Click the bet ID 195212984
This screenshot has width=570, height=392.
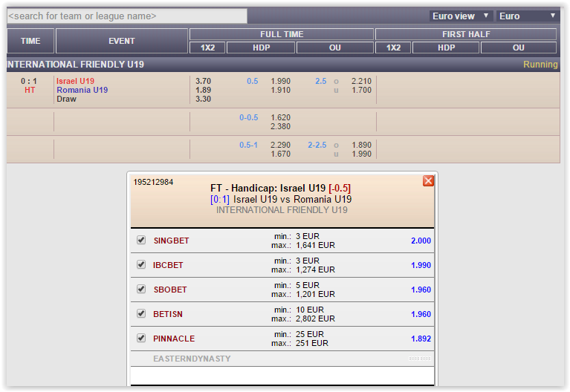[153, 182]
